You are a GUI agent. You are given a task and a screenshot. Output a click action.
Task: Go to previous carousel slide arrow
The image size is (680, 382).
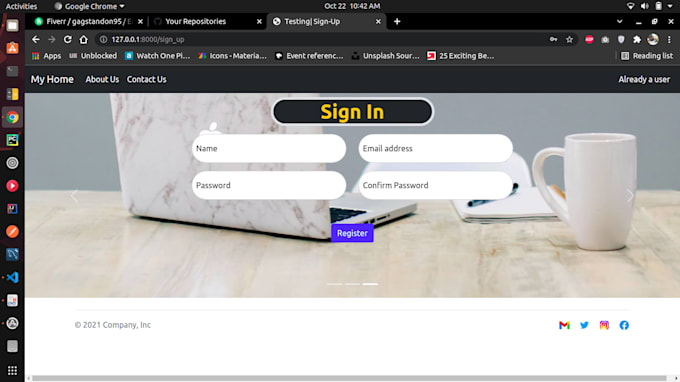coord(74,196)
